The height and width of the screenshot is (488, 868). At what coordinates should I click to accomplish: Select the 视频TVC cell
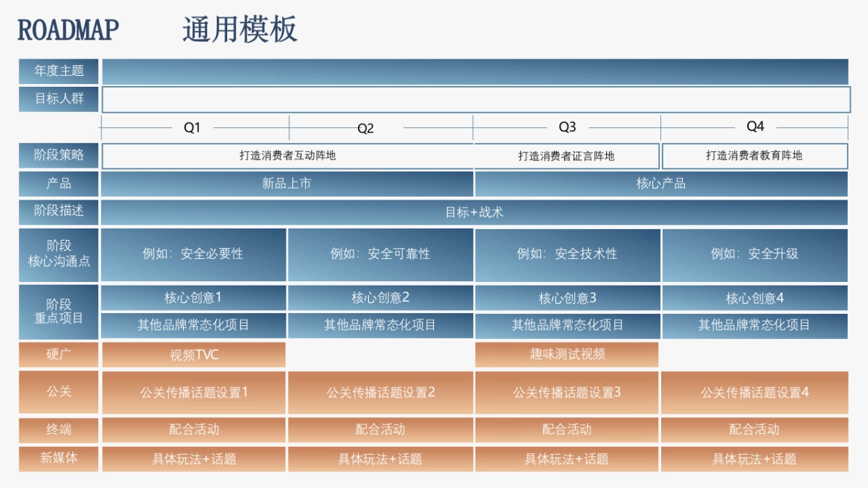[x=194, y=354]
